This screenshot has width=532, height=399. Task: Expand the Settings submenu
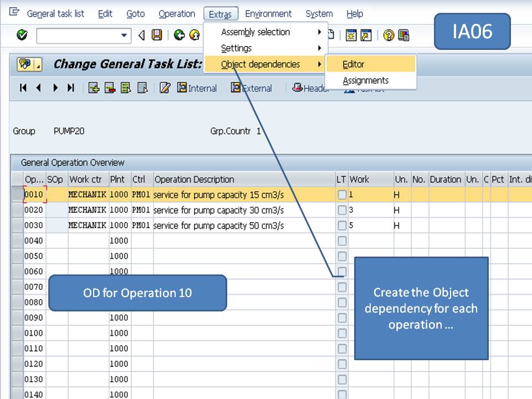[x=265, y=48]
